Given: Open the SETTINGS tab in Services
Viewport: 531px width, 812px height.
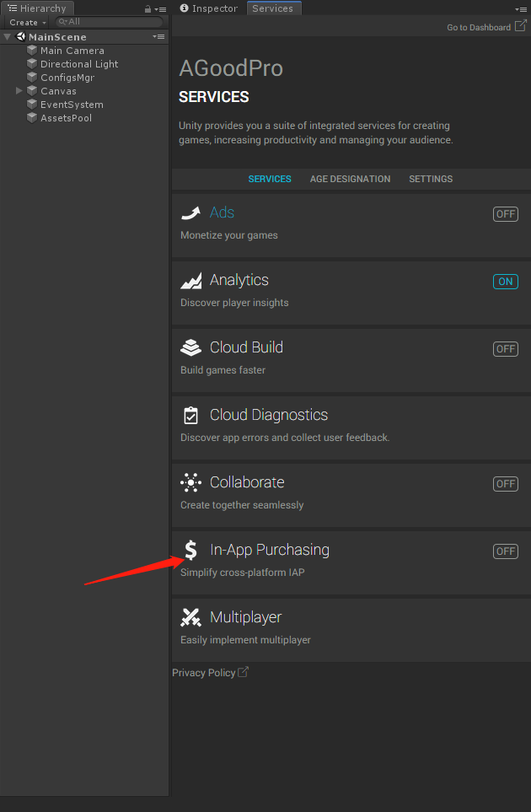Looking at the screenshot, I should (x=430, y=179).
